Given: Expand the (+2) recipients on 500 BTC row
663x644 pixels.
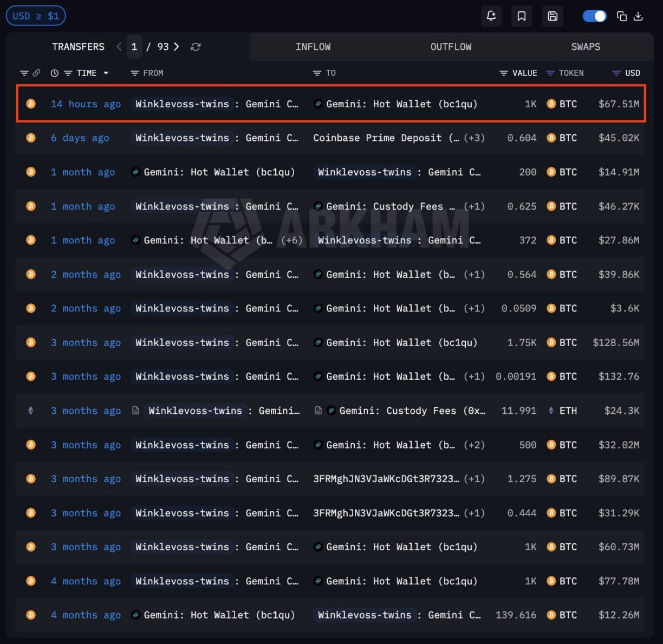Looking at the screenshot, I should click(x=474, y=445).
